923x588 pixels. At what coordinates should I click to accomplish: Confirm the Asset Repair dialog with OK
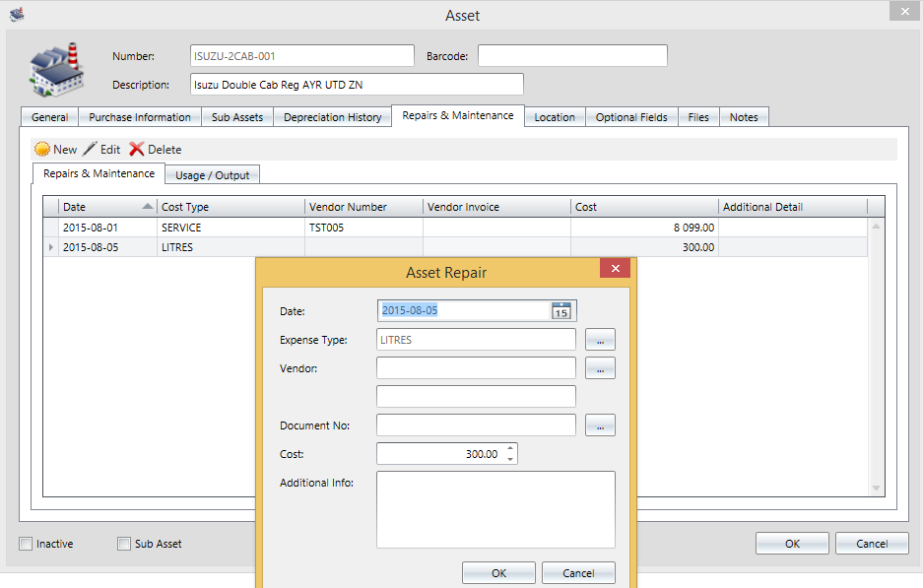(x=498, y=573)
